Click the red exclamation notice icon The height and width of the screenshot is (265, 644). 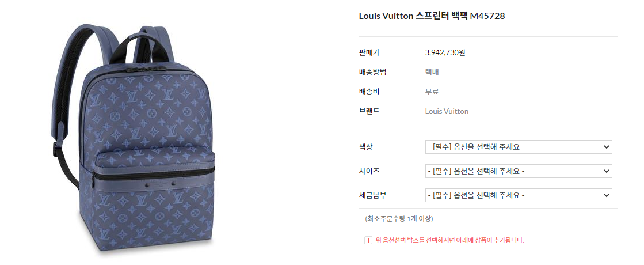tap(368, 240)
